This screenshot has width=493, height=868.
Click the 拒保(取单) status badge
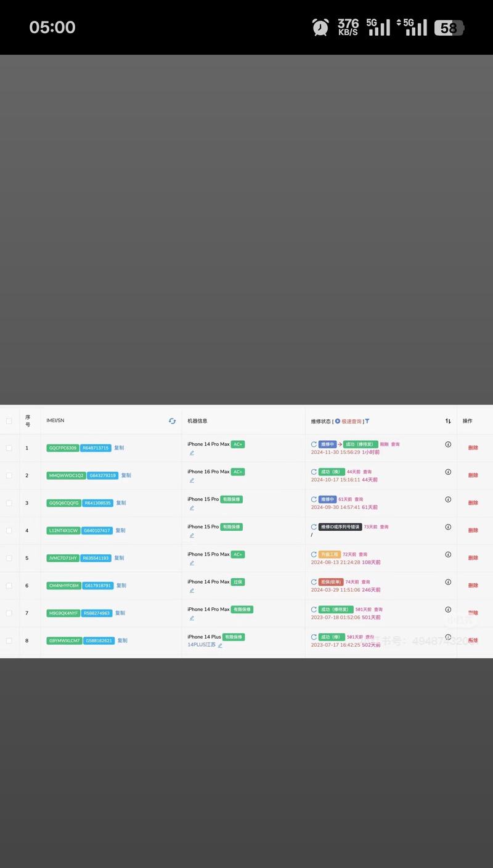331,582
